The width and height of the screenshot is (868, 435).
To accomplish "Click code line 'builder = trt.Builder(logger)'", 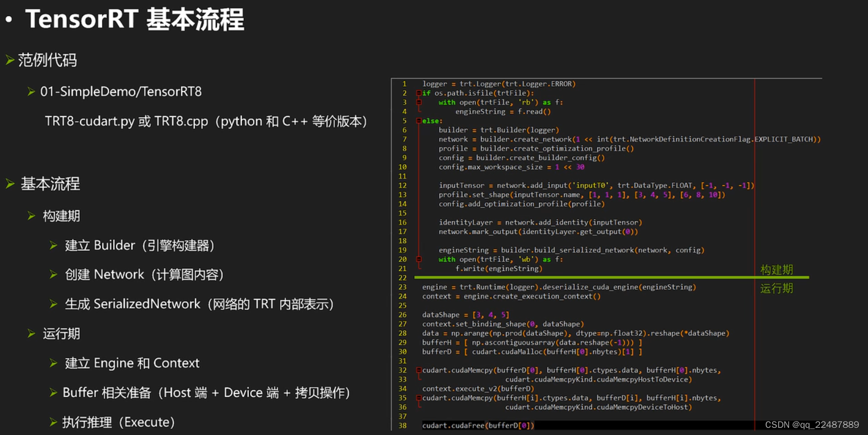I will pos(499,130).
